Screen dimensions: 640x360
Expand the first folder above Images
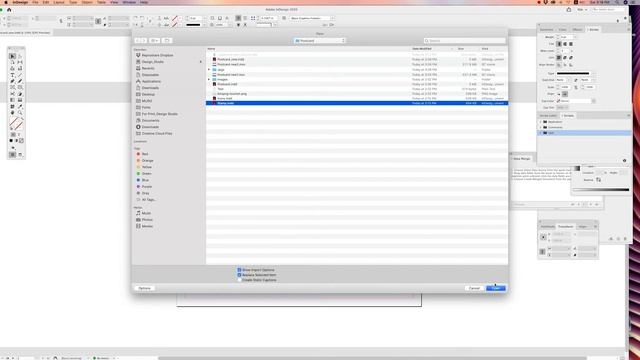click(209, 70)
